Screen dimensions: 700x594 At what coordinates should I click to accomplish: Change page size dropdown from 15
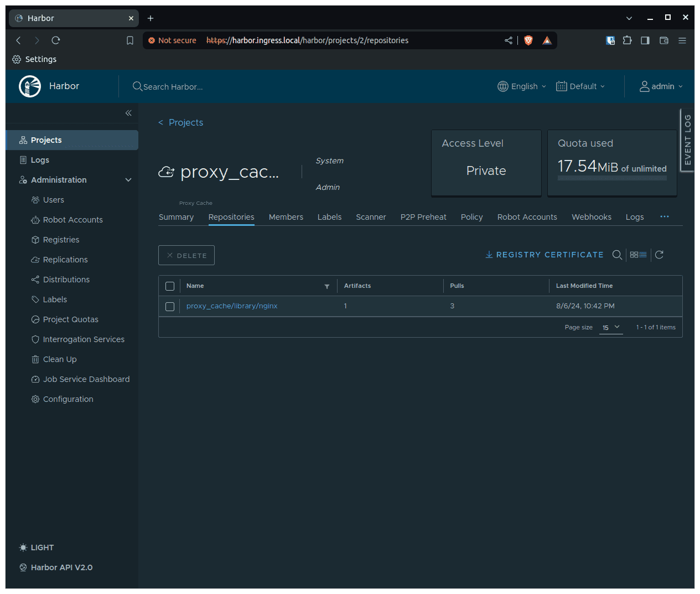click(x=611, y=328)
